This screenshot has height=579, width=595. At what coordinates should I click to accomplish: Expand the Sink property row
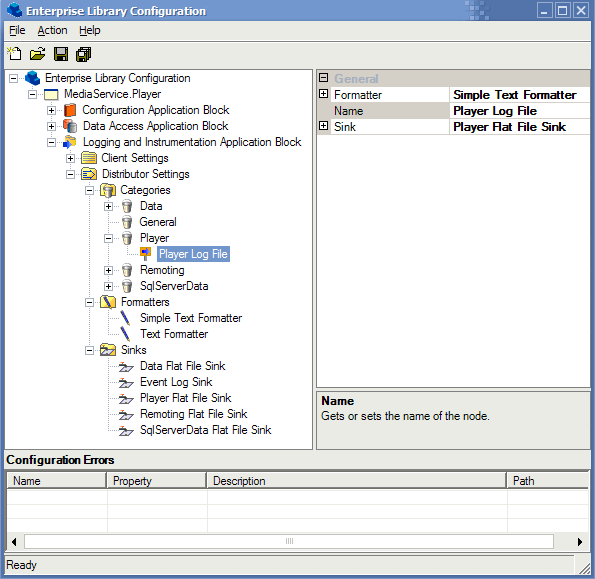tap(324, 126)
